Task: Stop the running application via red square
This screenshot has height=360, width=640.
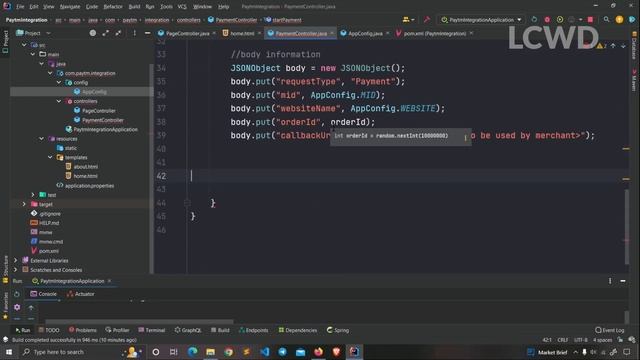Action: (590, 20)
